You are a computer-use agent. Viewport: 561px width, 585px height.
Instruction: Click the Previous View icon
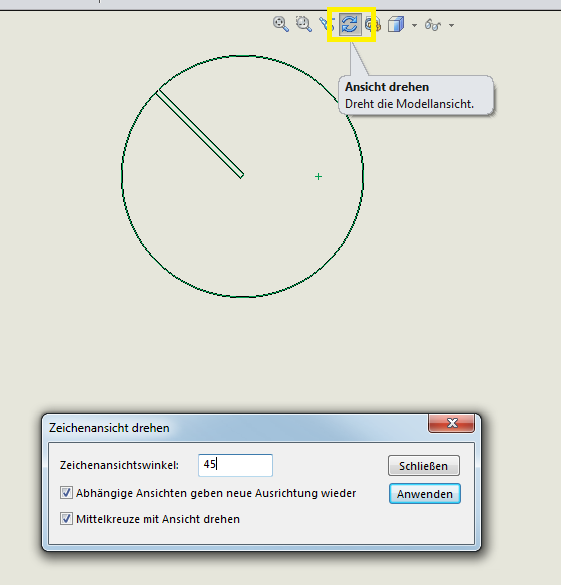(x=326, y=24)
